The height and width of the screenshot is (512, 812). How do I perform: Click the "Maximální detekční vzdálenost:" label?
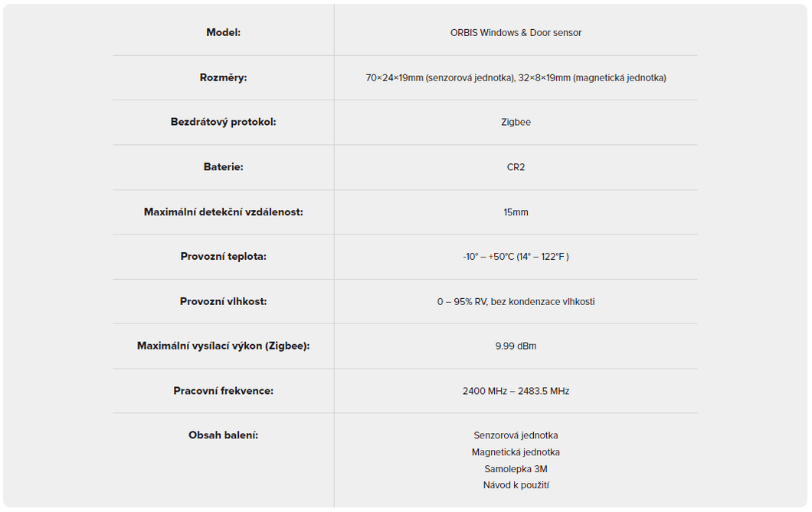click(x=223, y=212)
